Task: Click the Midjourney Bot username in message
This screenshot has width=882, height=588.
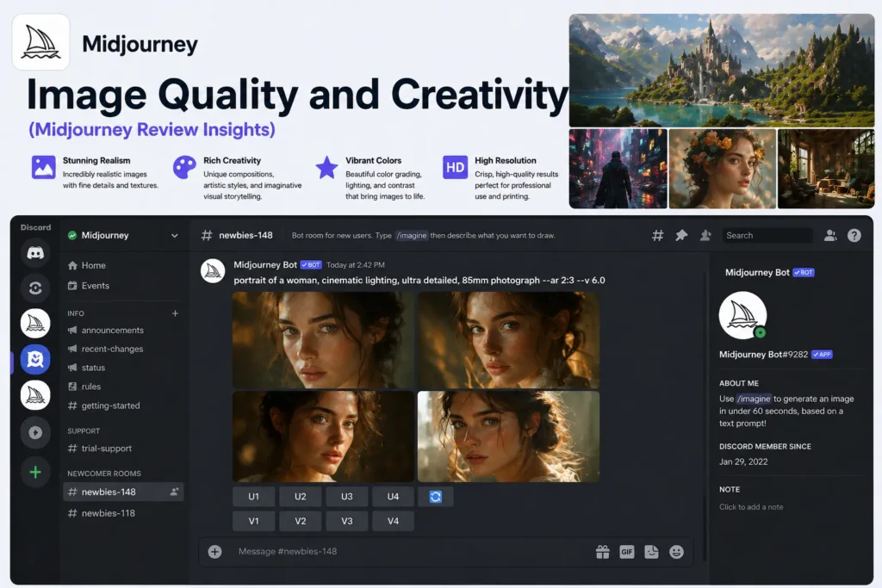Action: click(x=265, y=265)
